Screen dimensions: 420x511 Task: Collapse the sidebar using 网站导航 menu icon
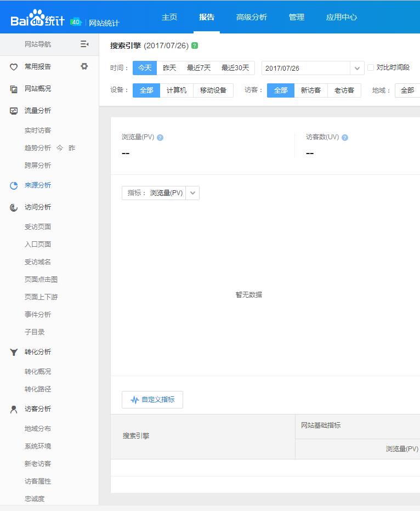pyautogui.click(x=84, y=44)
